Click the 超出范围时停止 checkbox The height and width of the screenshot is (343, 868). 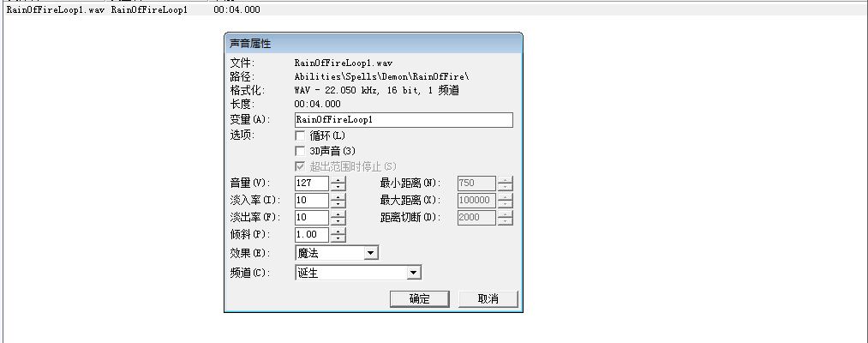pyautogui.click(x=300, y=166)
